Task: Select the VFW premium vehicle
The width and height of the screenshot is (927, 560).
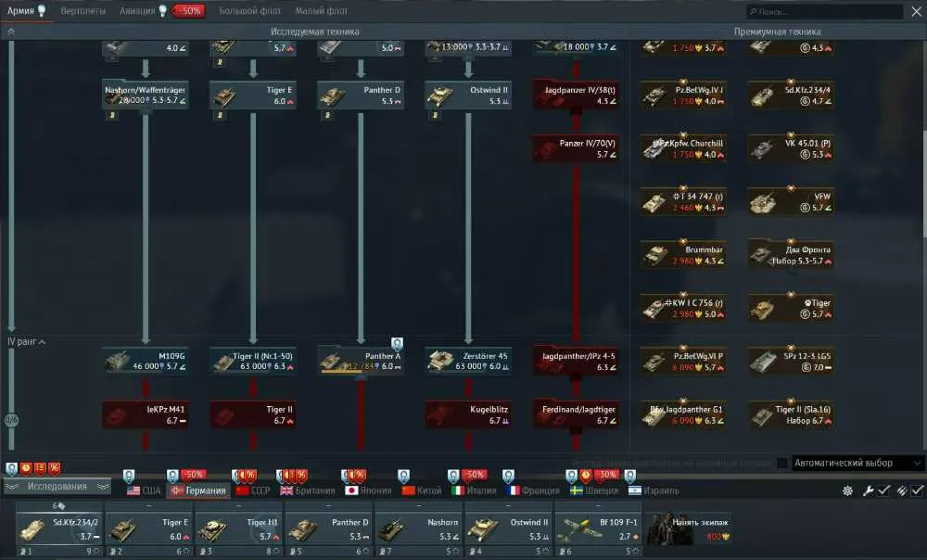Action: click(x=792, y=201)
